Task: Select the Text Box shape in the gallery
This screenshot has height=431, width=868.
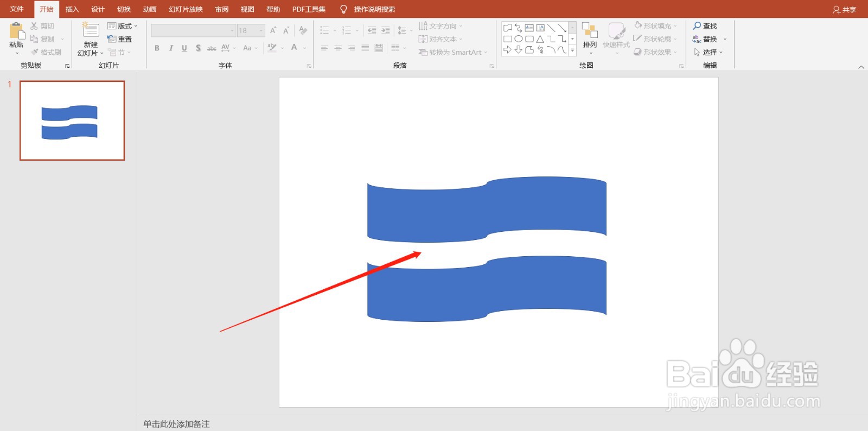Action: [529, 28]
